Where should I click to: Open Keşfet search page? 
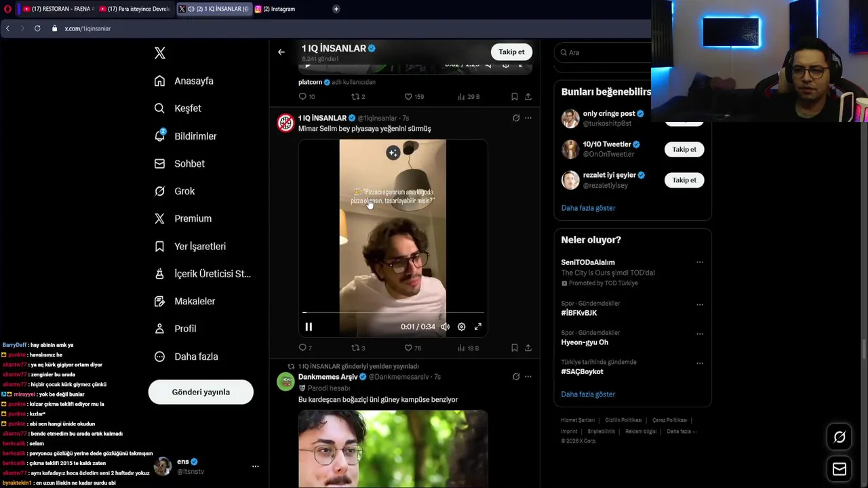point(178,108)
